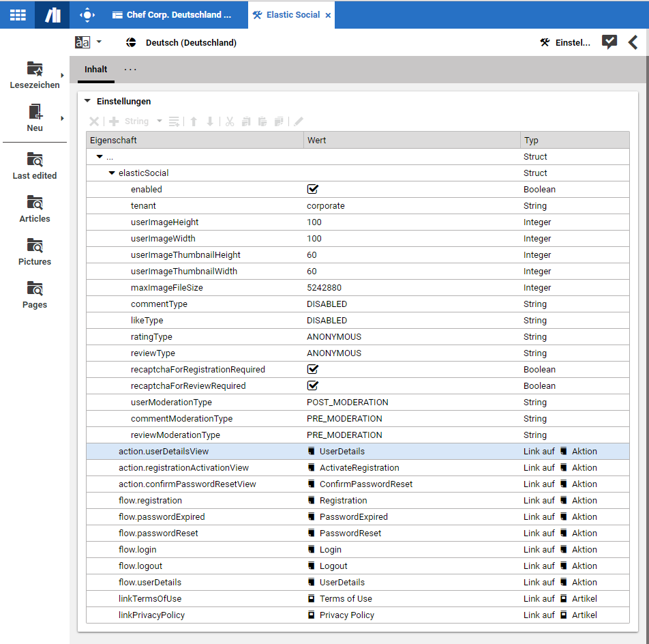The height and width of the screenshot is (644, 649).
Task: Click the Lesezeichen bookmarks folder icon
Action: tap(34, 69)
